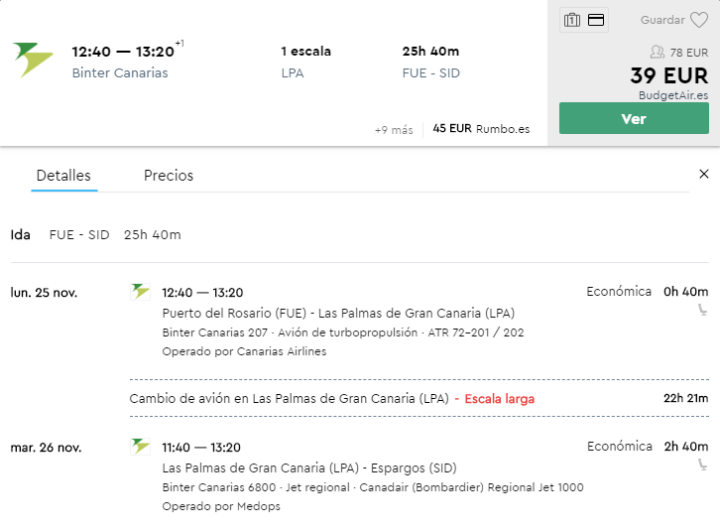This screenshot has height=532, width=720.
Task: Click the LPA stopover label
Action: tap(293, 72)
